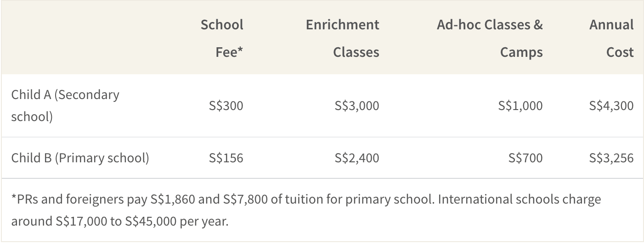The image size is (644, 243).
Task: Click the School Fee* column header
Action: (222, 38)
